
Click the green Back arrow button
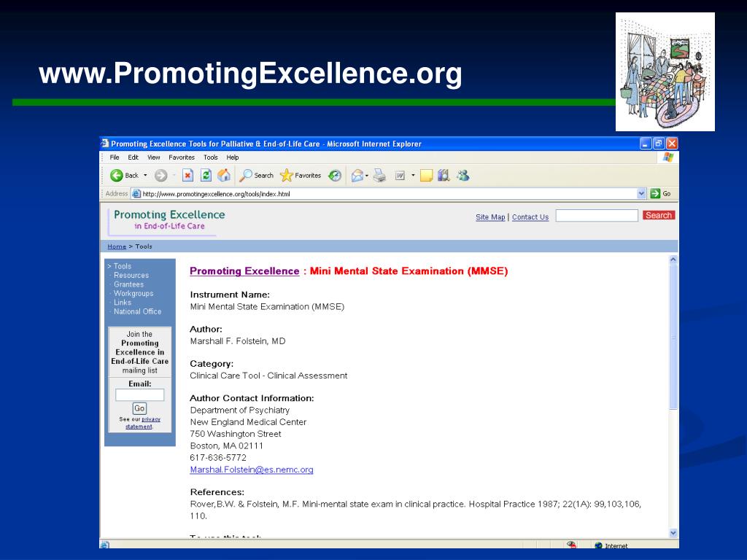[117, 176]
